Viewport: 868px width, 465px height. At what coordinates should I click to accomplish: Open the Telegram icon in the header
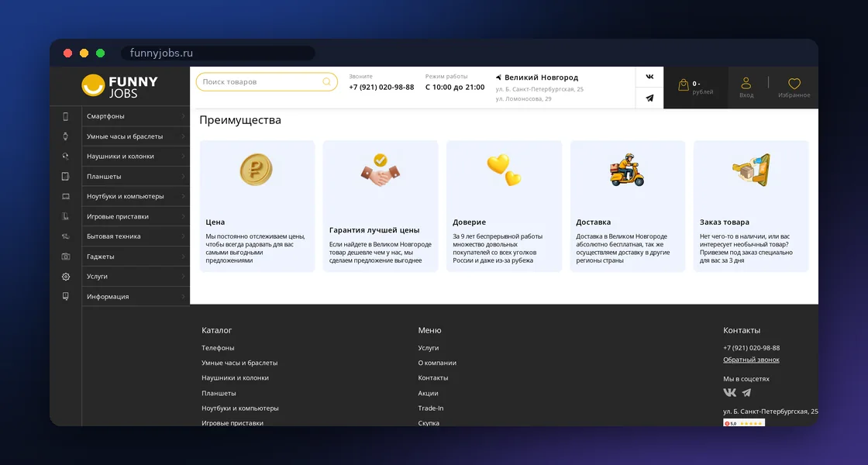coord(650,98)
